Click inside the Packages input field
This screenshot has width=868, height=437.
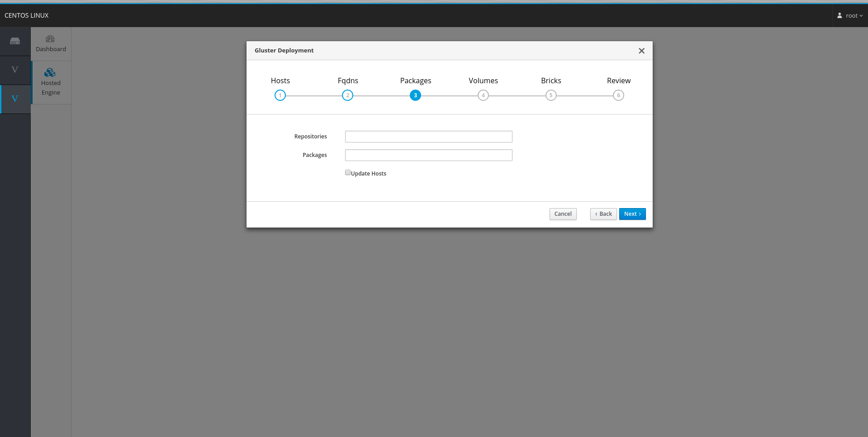(x=428, y=155)
